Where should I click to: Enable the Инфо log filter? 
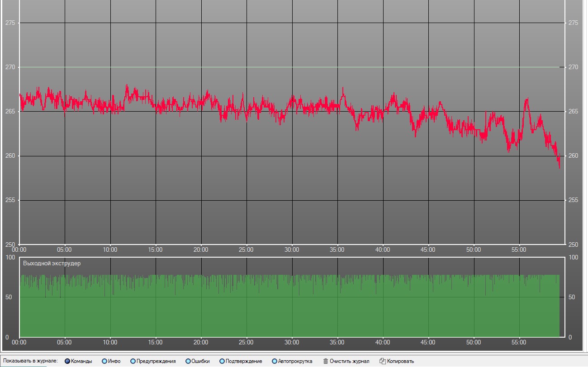pos(104,361)
